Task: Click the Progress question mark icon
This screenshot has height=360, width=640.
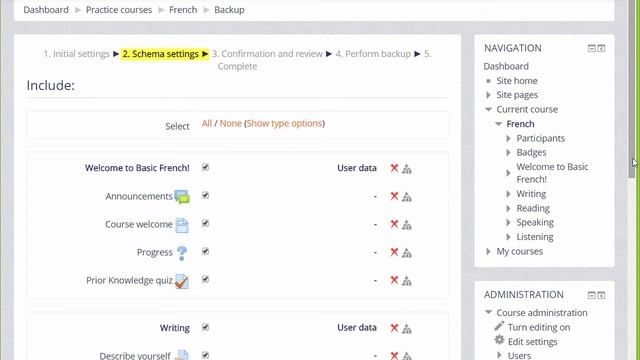Action: coord(182,253)
